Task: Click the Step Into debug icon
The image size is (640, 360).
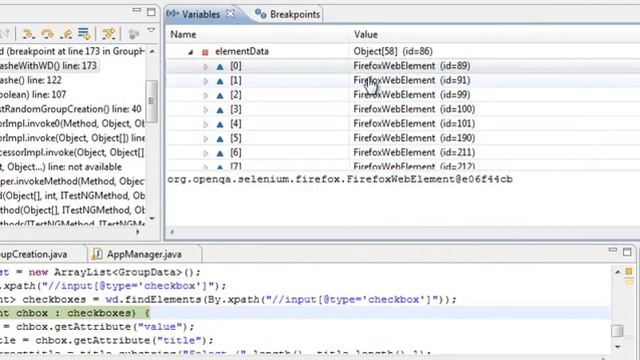Action: click(28, 34)
